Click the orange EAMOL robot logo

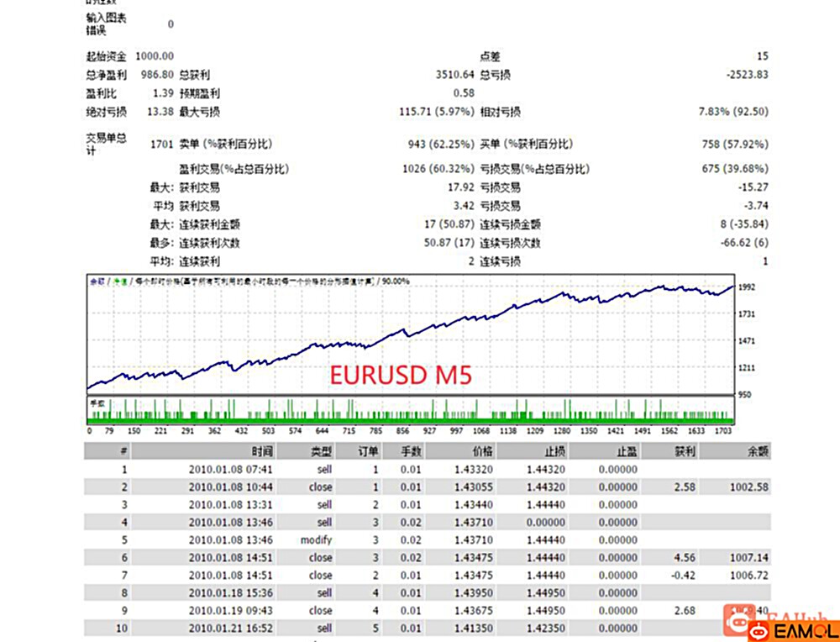pyautogui.click(x=758, y=629)
